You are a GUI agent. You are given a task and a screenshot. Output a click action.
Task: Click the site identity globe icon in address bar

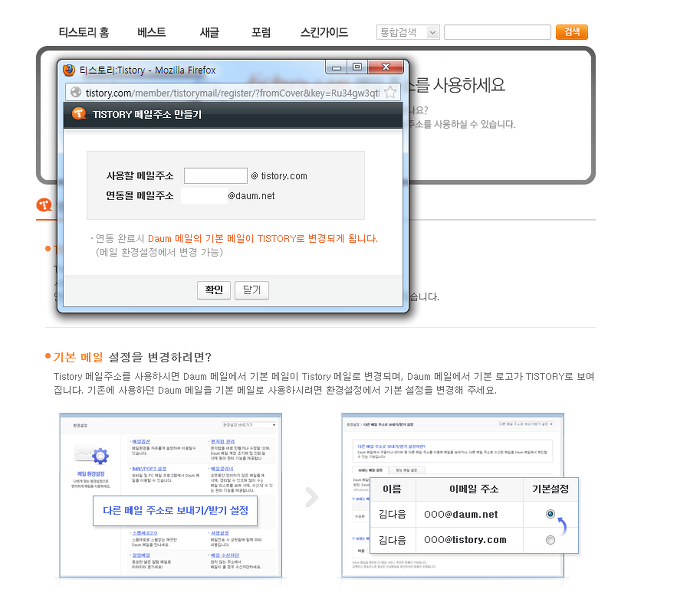pos(76,92)
